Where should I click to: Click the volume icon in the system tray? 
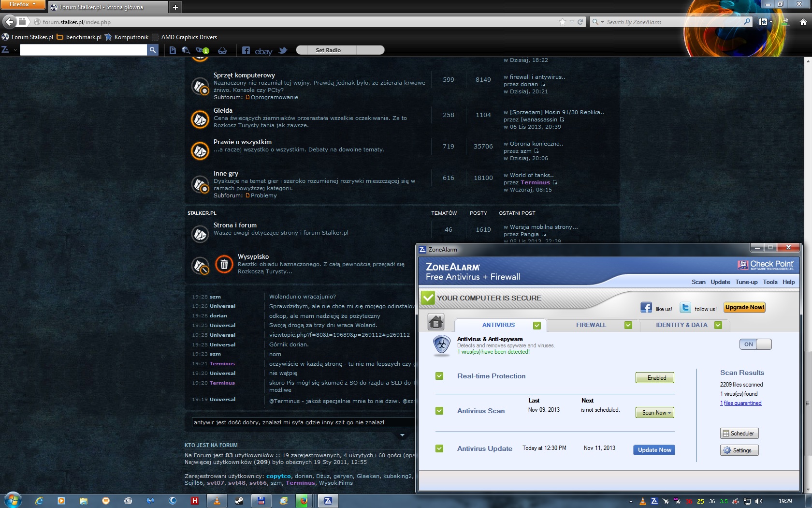759,501
